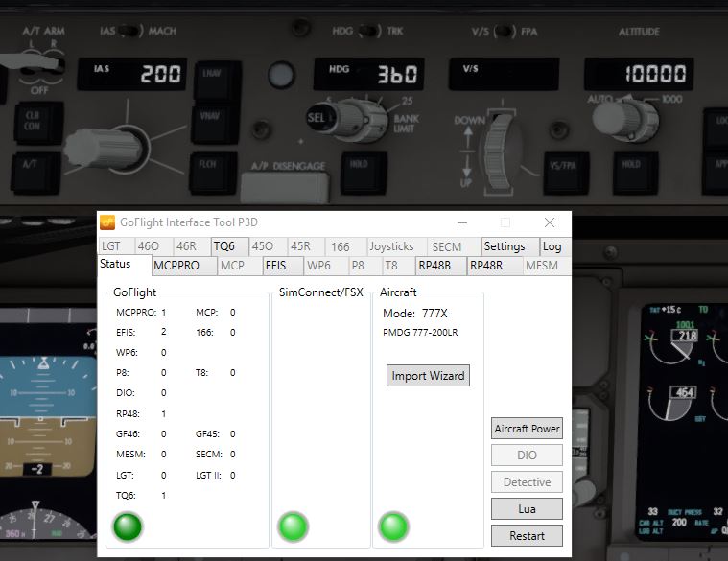Click the GoFlight status green LED
728x561 pixels.
pos(128,526)
